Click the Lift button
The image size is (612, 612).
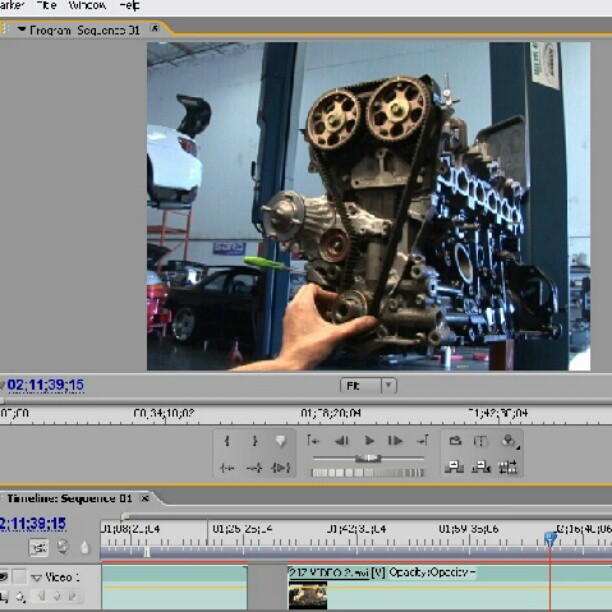(454, 466)
